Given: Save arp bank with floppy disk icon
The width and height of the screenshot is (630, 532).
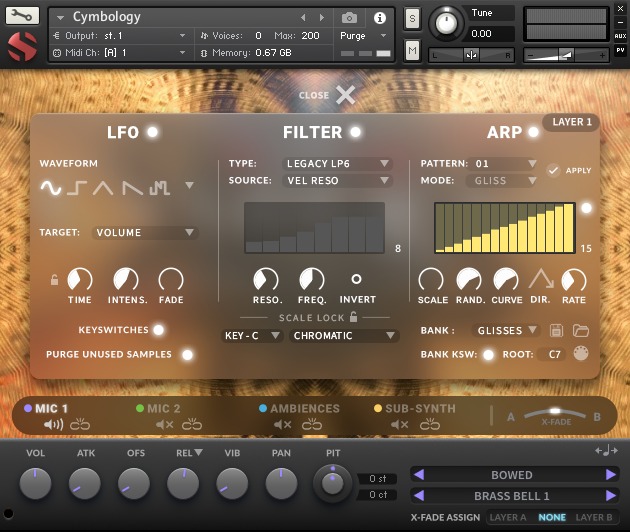Looking at the screenshot, I should 556,330.
